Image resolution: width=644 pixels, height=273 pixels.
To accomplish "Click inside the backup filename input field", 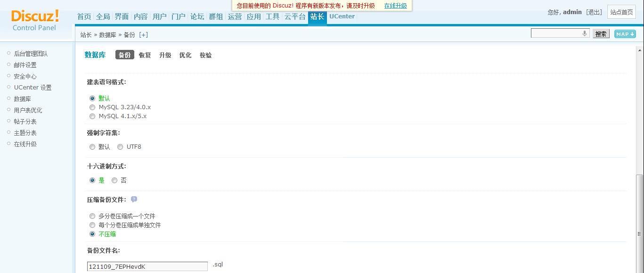I will 147,266.
